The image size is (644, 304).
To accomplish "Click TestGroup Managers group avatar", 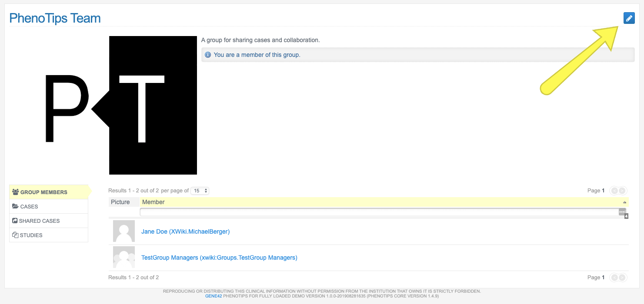I will coord(124,257).
